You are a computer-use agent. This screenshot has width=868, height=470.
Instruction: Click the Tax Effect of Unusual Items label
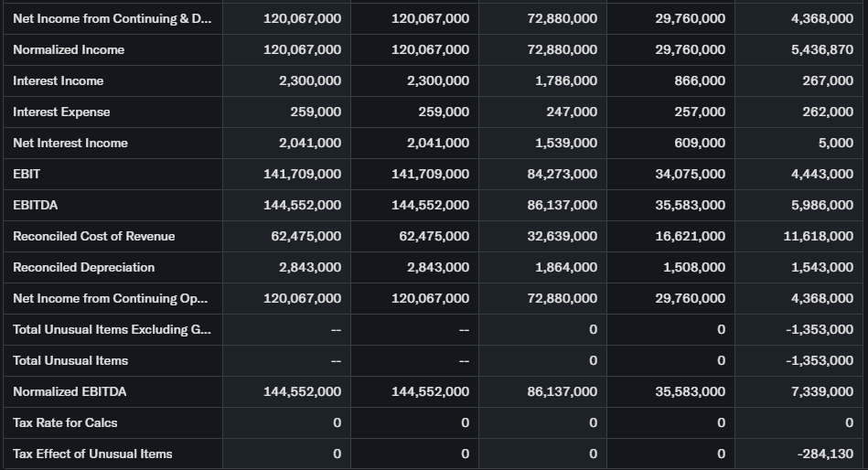point(92,454)
